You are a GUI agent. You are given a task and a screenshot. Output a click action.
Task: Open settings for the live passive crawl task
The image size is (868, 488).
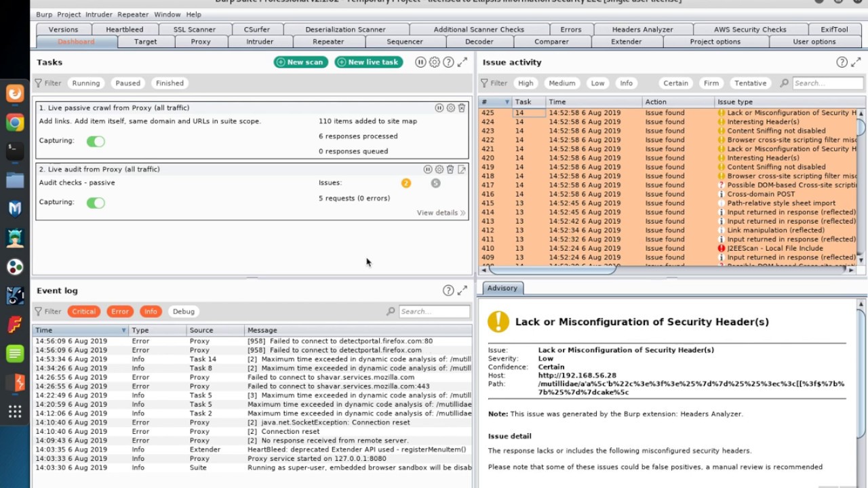point(450,108)
